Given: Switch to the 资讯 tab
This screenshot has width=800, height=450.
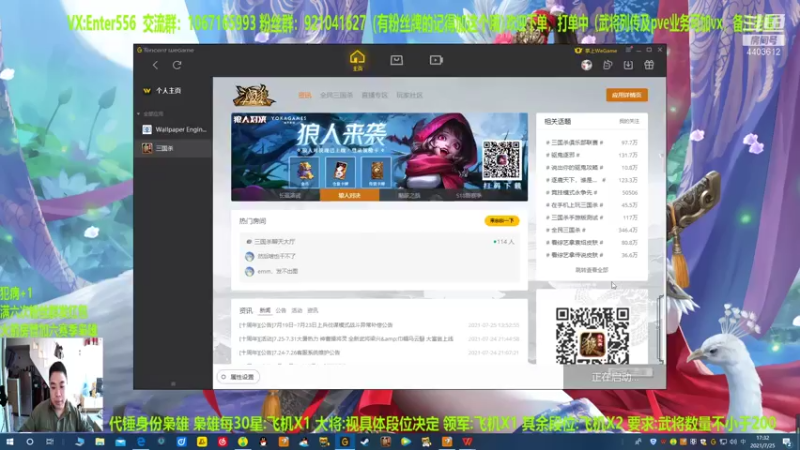Looking at the screenshot, I should tap(305, 95).
